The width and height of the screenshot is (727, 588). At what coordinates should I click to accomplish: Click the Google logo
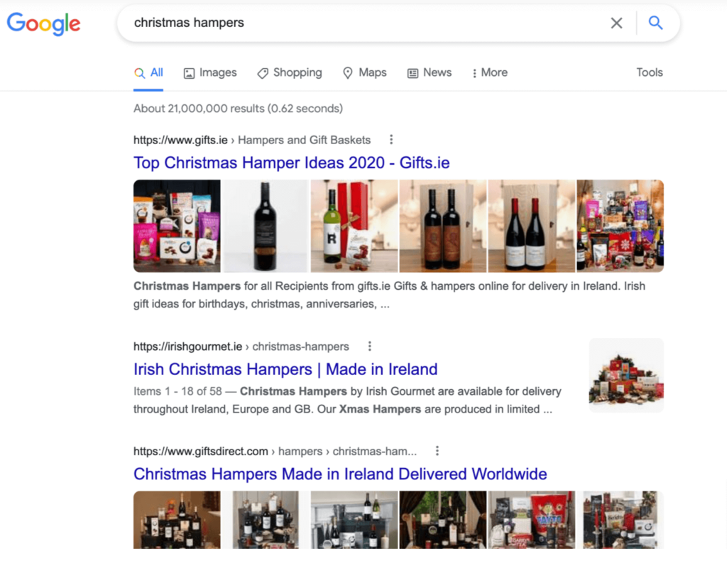(43, 23)
